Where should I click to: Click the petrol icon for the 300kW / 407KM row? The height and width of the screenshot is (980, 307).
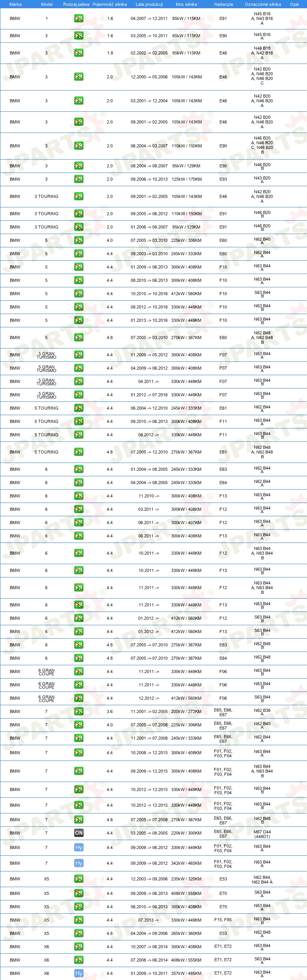79,523
